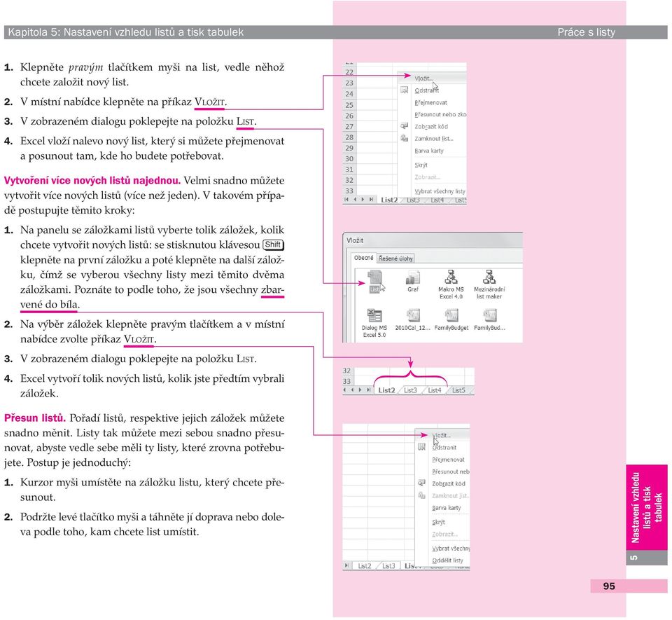Jump to first sheet arrow in the middle tab strip
The width and height of the screenshot is (672, 620).
344,390
